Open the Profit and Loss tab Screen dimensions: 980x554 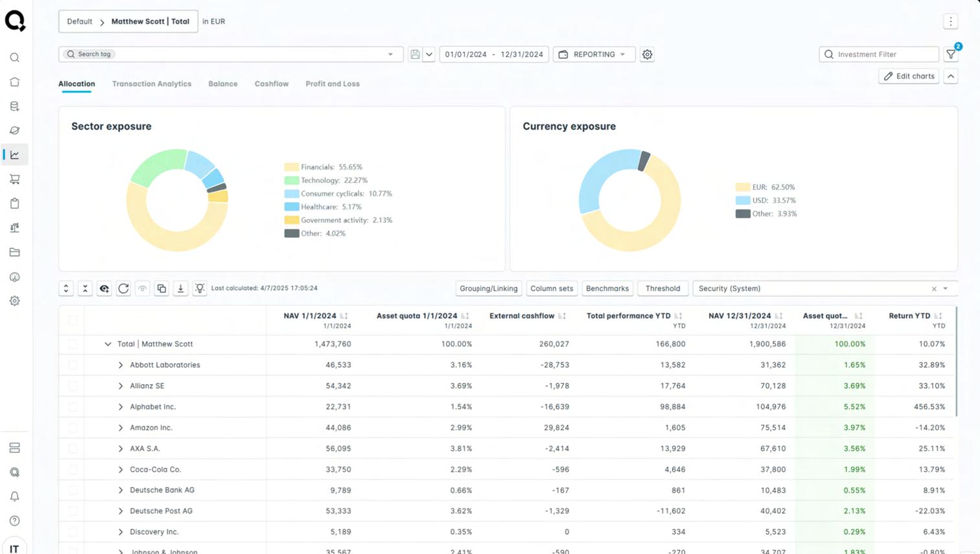(x=332, y=84)
